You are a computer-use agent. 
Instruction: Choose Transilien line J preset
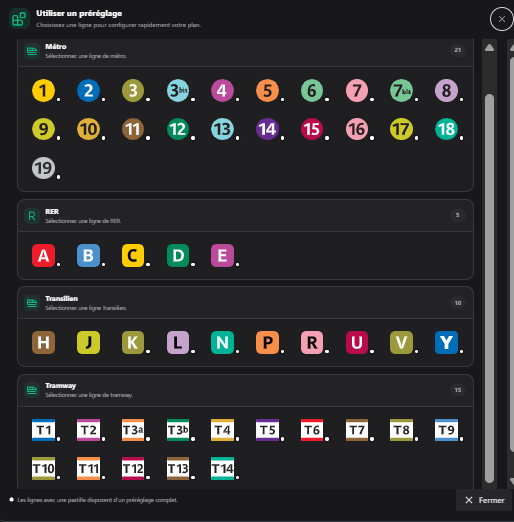pos(88,342)
